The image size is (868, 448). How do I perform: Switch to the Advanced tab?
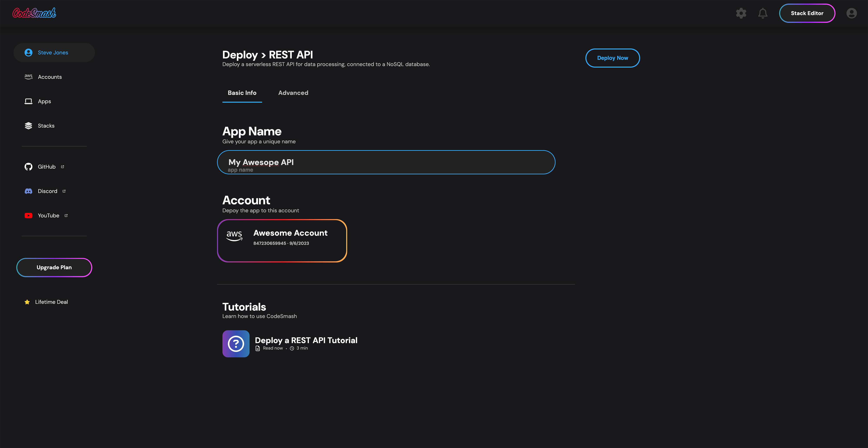tap(293, 93)
